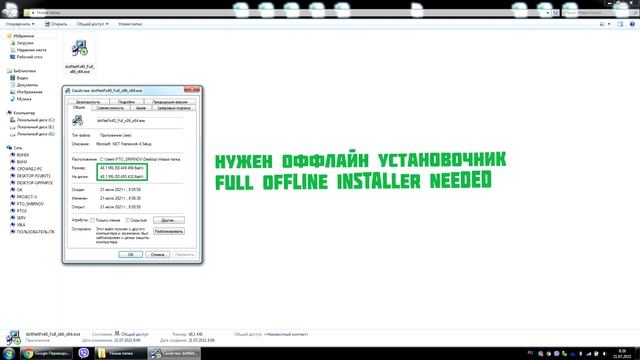
Task: Toggle the preview pane icon
Action: pos(620,24)
